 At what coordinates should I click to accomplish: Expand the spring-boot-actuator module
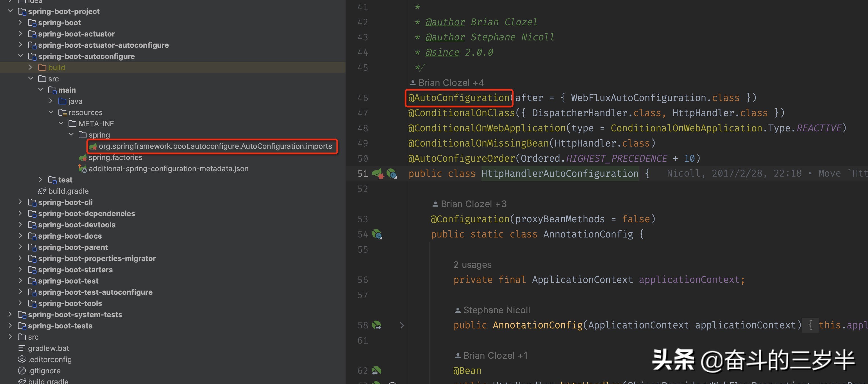point(20,34)
